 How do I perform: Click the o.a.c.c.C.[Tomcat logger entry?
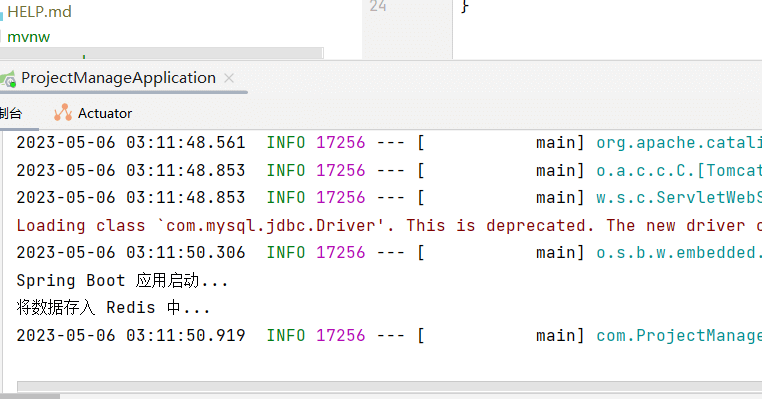(x=679, y=170)
